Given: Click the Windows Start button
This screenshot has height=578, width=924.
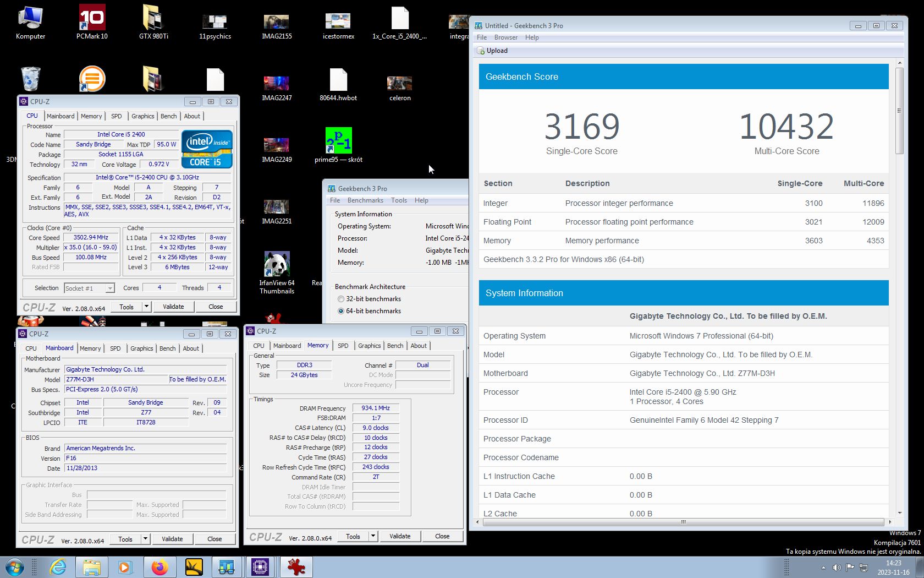Looking at the screenshot, I should (15, 567).
